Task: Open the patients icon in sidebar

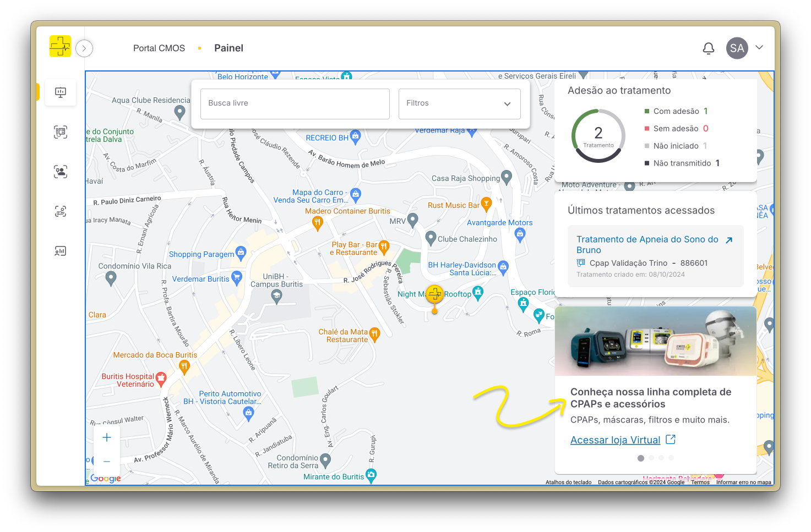Action: point(61,172)
